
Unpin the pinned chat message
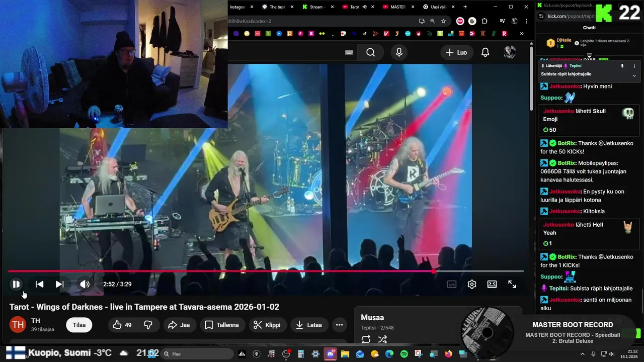coord(622,66)
